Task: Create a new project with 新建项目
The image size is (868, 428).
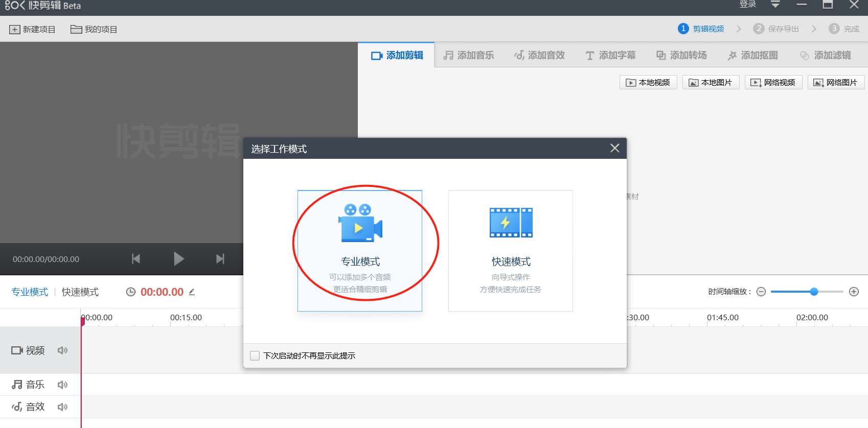Action: (32, 30)
